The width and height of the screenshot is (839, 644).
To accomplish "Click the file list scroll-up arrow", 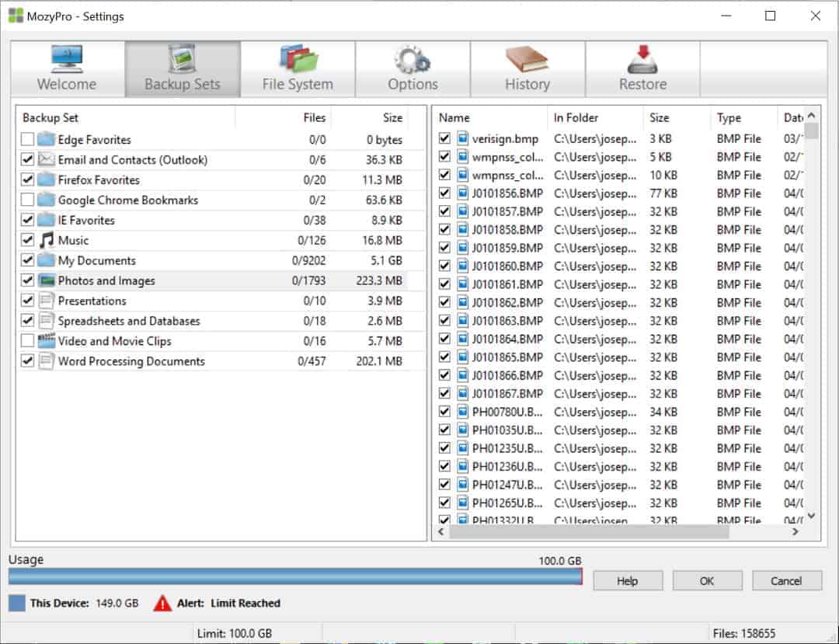I will pos(812,115).
